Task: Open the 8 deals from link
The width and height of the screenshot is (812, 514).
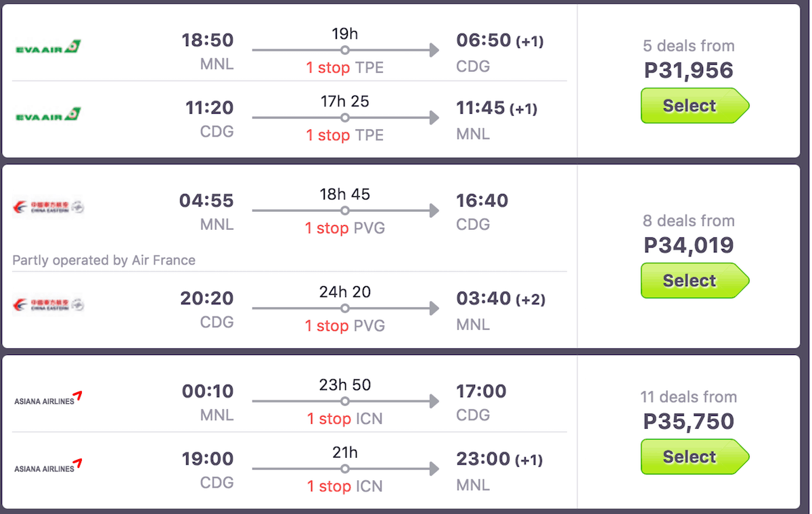Action: coord(689,220)
